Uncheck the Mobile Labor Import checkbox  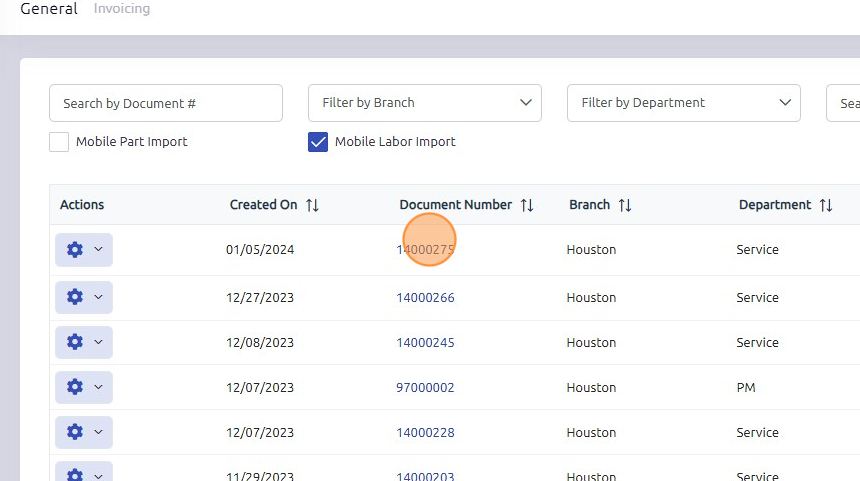[318, 142]
